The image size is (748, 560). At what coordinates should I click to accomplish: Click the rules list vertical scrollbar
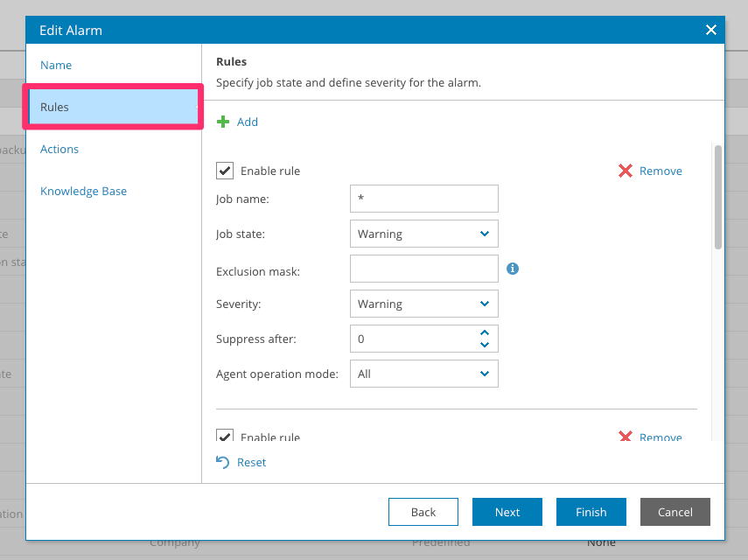[718, 198]
